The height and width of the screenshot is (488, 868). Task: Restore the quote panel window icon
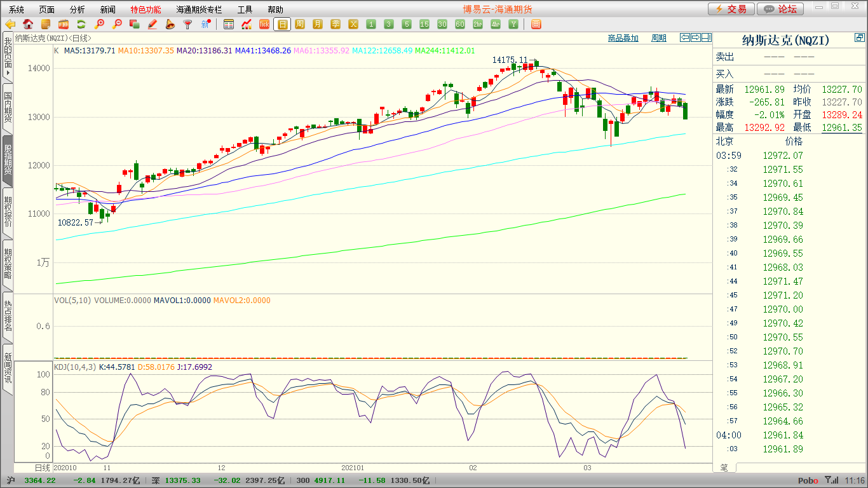859,39
